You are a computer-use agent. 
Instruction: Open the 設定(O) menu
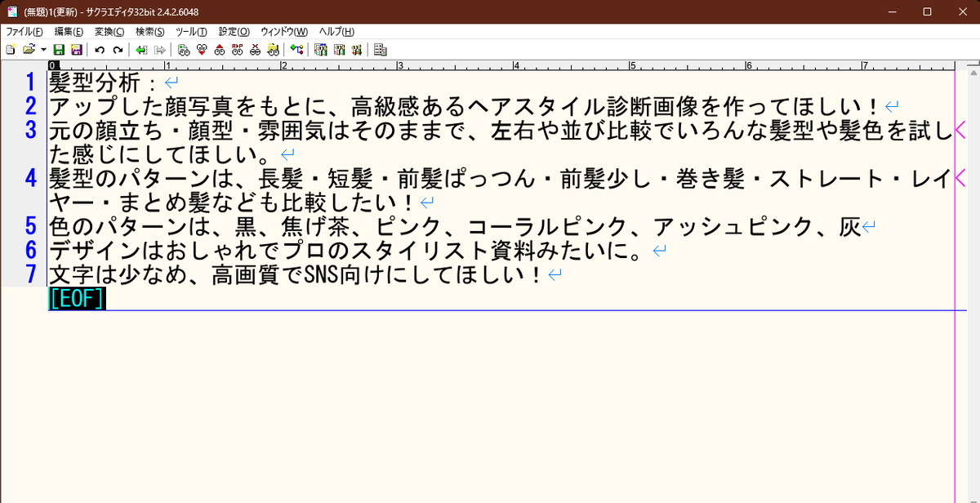[x=234, y=32]
